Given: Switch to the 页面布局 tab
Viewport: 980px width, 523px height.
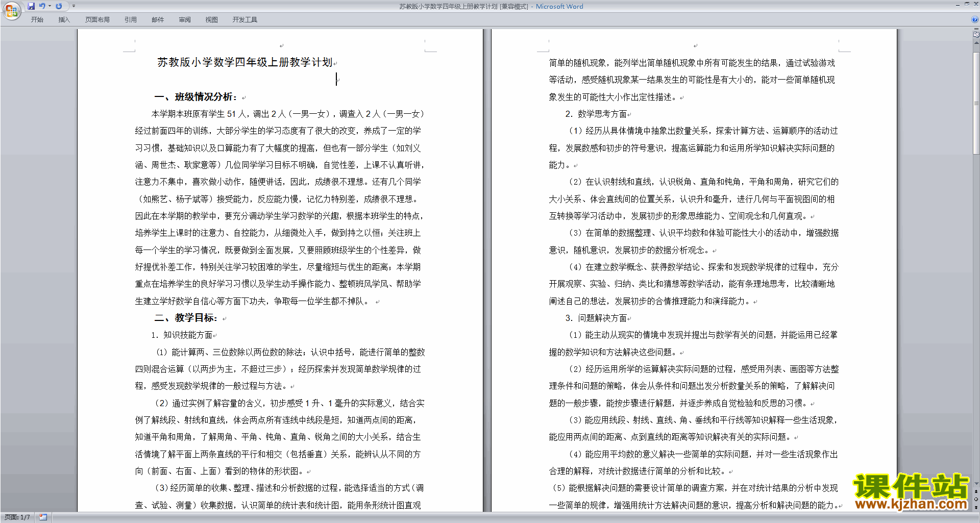Looking at the screenshot, I should coord(97,20).
